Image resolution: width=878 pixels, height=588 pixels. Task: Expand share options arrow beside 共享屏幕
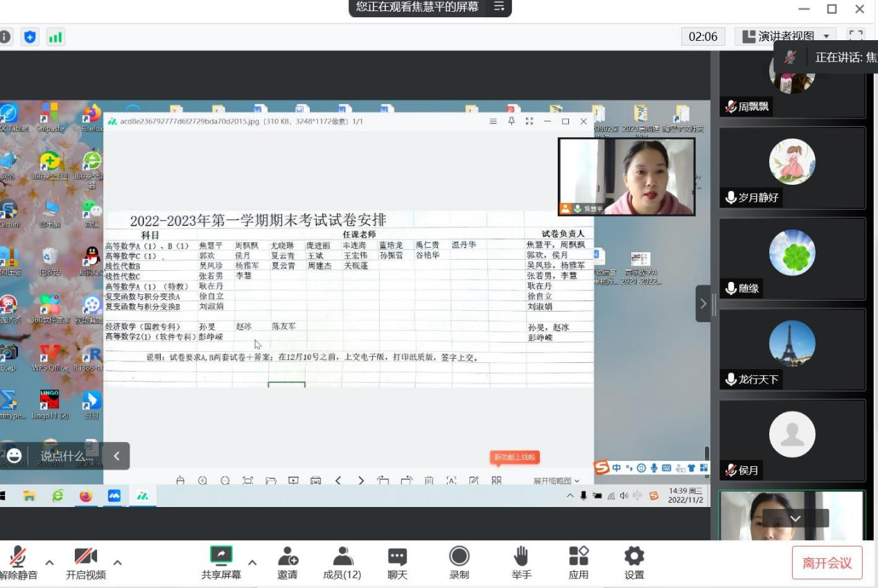click(x=252, y=562)
